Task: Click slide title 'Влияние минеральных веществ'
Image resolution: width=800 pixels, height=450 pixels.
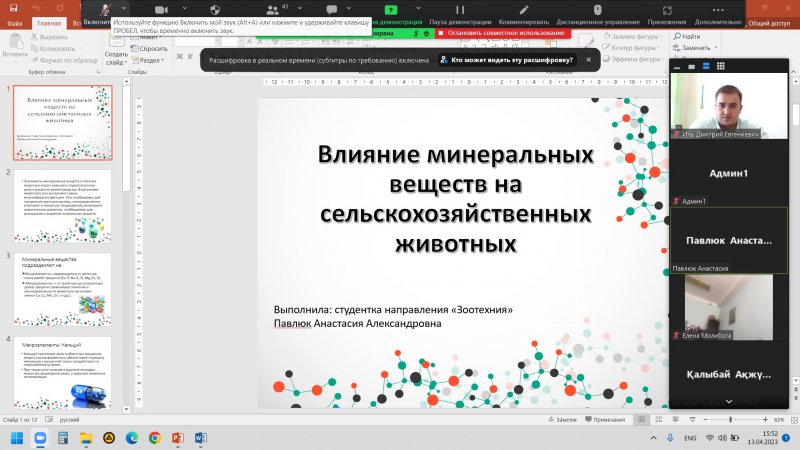Action: coord(456,198)
